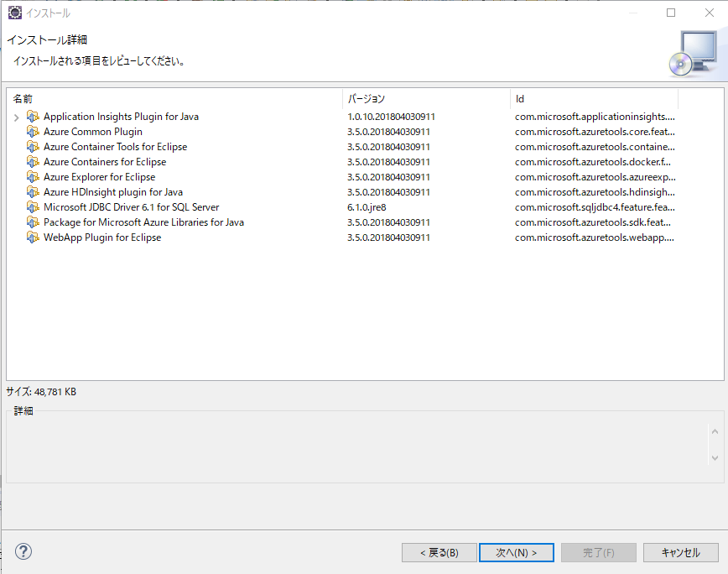Click com.microsoft.applicationinsights Id cell
Viewport: 728px width, 574px height.
595,117
